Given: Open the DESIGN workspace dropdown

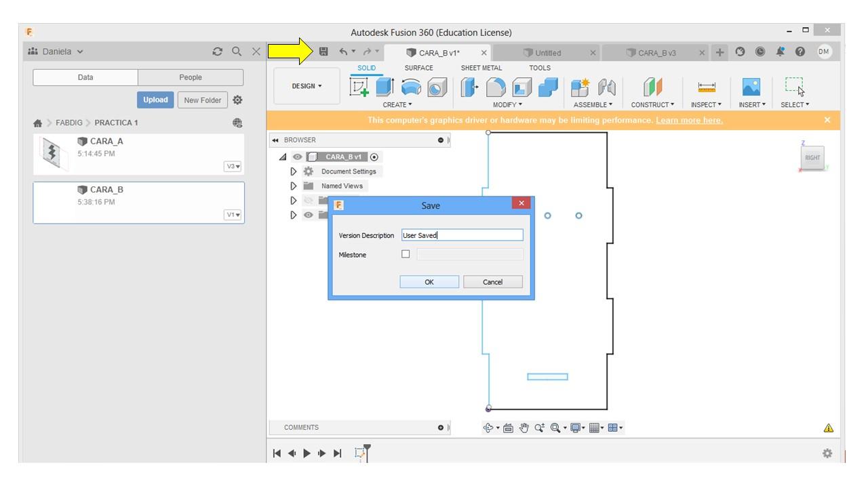Looking at the screenshot, I should pyautogui.click(x=307, y=87).
